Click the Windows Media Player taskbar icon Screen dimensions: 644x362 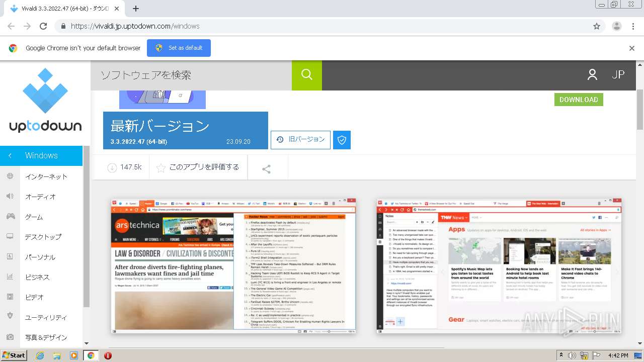point(74,355)
